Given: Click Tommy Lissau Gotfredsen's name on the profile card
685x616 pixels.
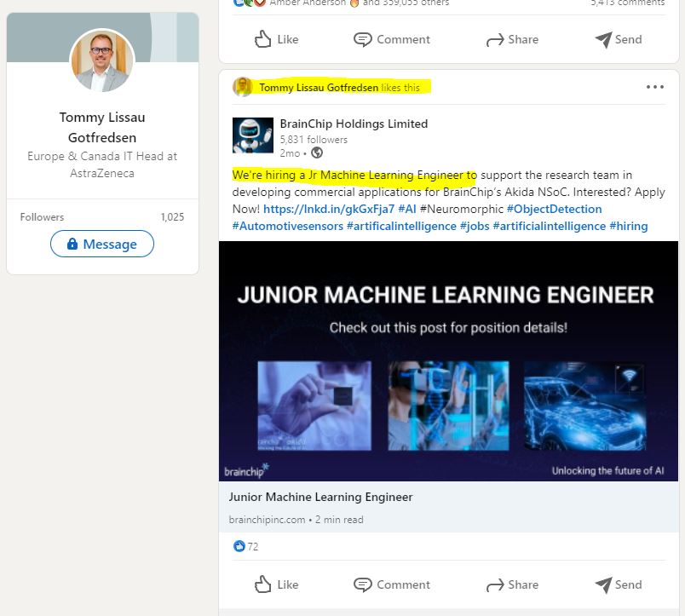Looking at the screenshot, I should [x=102, y=127].
